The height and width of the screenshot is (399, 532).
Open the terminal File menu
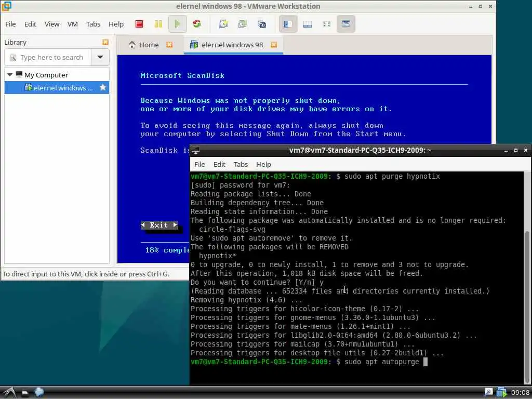[x=199, y=165]
